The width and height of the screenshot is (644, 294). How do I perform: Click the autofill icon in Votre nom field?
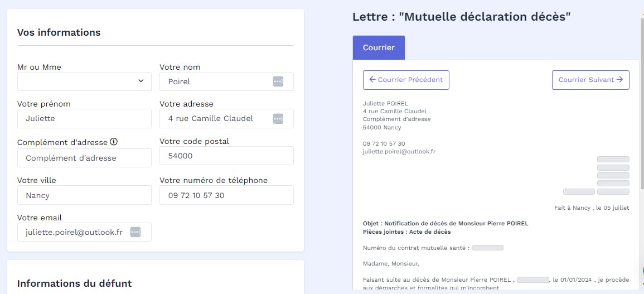[278, 81]
